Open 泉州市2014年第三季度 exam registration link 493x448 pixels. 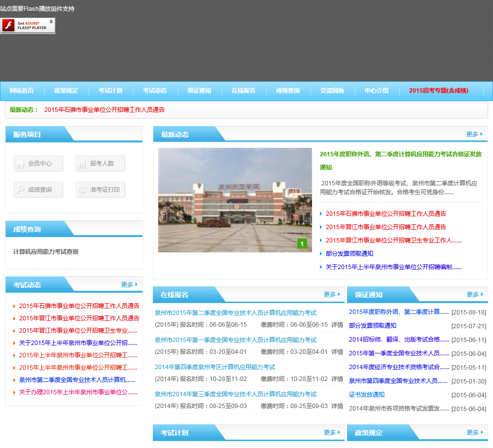click(236, 394)
